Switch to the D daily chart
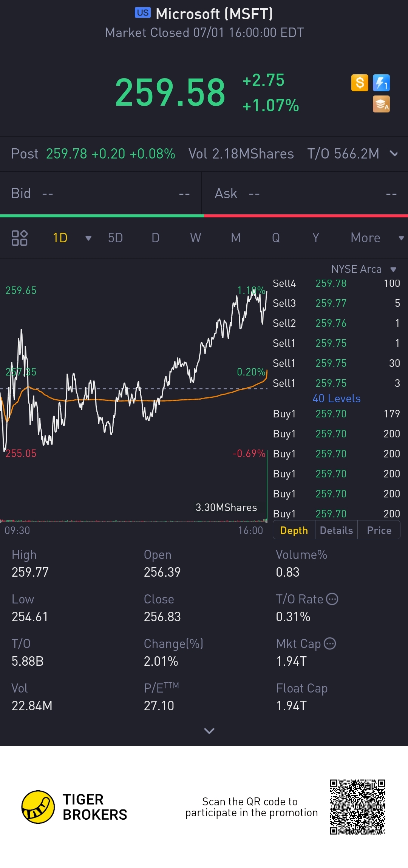The width and height of the screenshot is (408, 868). point(155,238)
